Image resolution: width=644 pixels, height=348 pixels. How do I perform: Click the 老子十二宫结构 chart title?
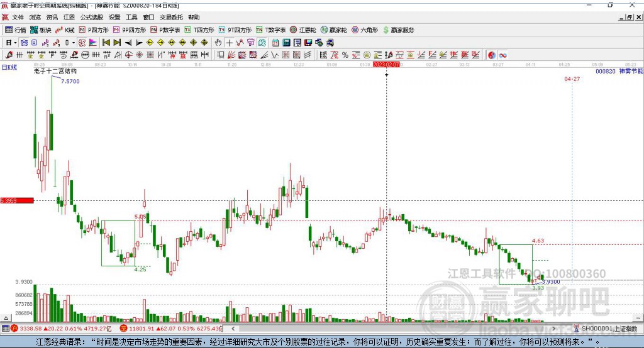55,71
